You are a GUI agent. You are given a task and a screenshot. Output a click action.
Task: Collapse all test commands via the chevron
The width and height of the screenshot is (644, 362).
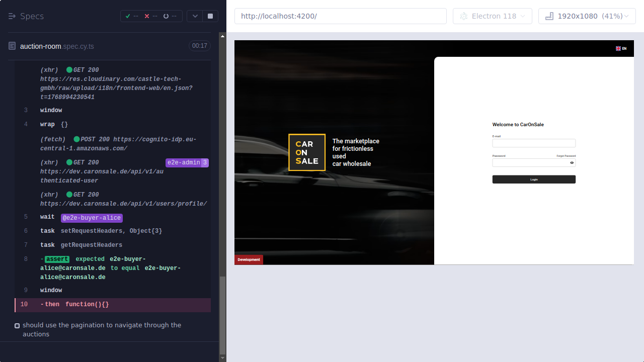(x=195, y=16)
